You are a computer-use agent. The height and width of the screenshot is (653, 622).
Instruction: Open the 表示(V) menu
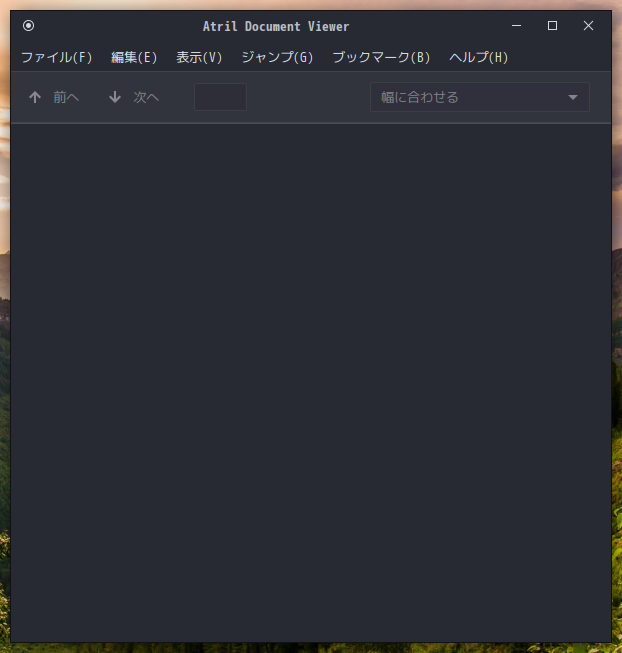coord(199,57)
